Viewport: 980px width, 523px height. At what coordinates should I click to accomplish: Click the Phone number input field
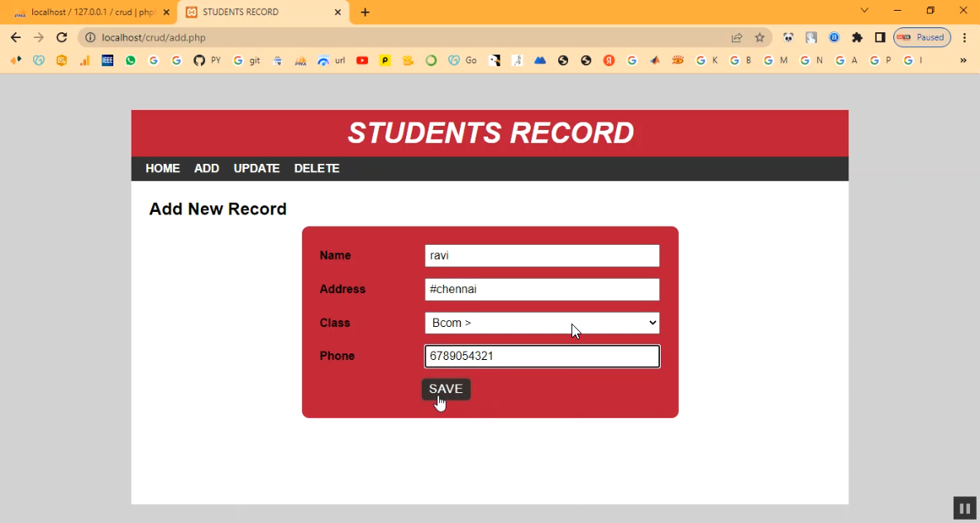pos(542,356)
